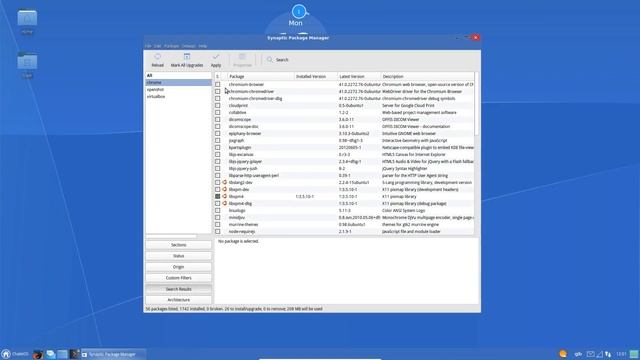
Task: Click the Reload toolbar icon
Action: (x=157, y=57)
